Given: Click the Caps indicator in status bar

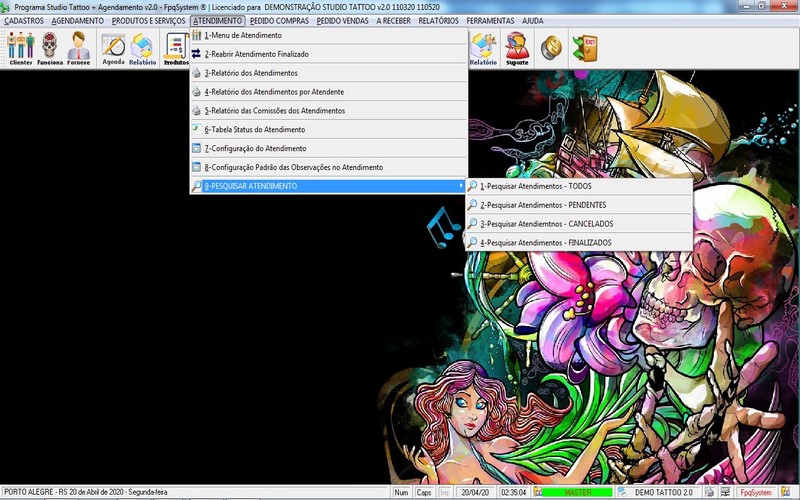Looking at the screenshot, I should [423, 492].
